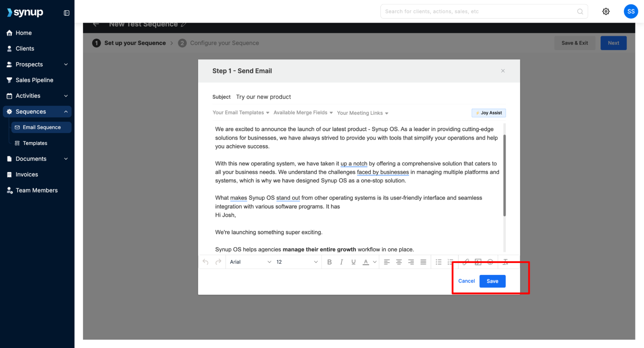
Task: Open font size 12 dropdown
Action: 297,262
